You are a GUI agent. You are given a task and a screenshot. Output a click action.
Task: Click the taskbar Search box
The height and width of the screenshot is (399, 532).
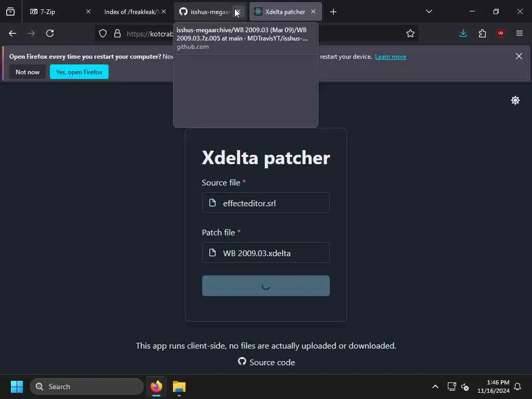pos(87,387)
